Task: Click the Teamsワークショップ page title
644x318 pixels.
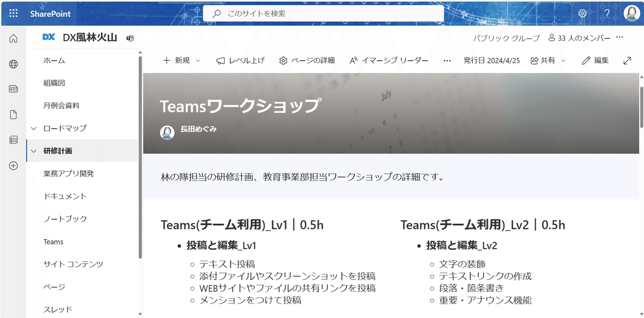Action: point(240,106)
